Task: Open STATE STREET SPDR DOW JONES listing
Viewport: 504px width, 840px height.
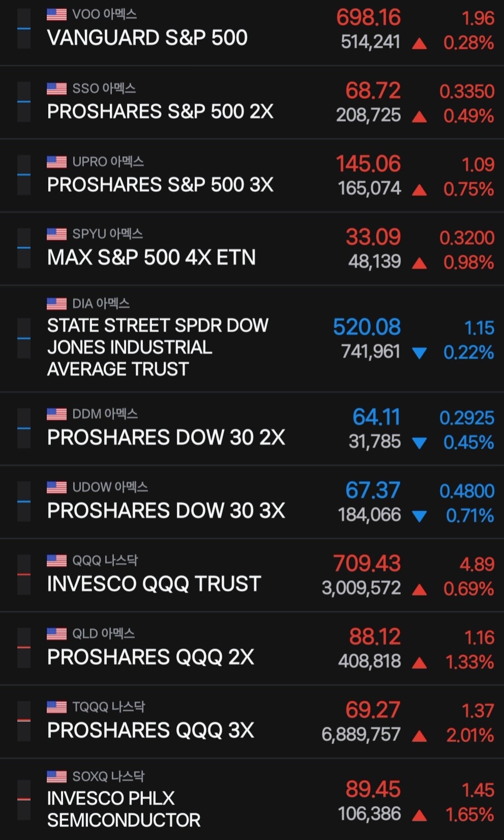Action: 252,339
